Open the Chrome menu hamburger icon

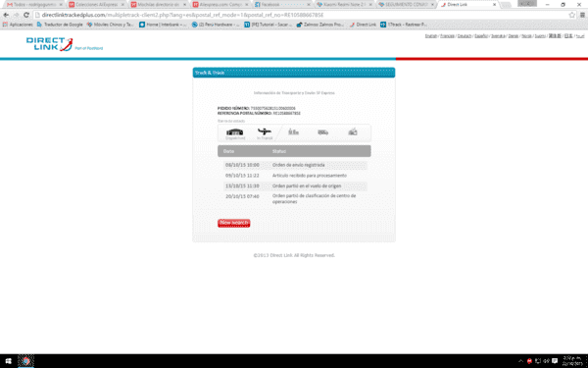pyautogui.click(x=582, y=15)
